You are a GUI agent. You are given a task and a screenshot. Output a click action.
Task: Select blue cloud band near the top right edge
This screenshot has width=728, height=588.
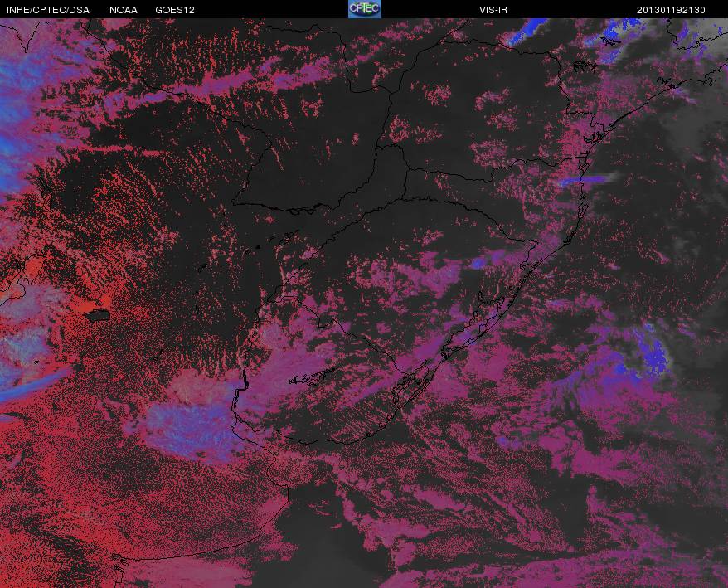pos(527,32)
